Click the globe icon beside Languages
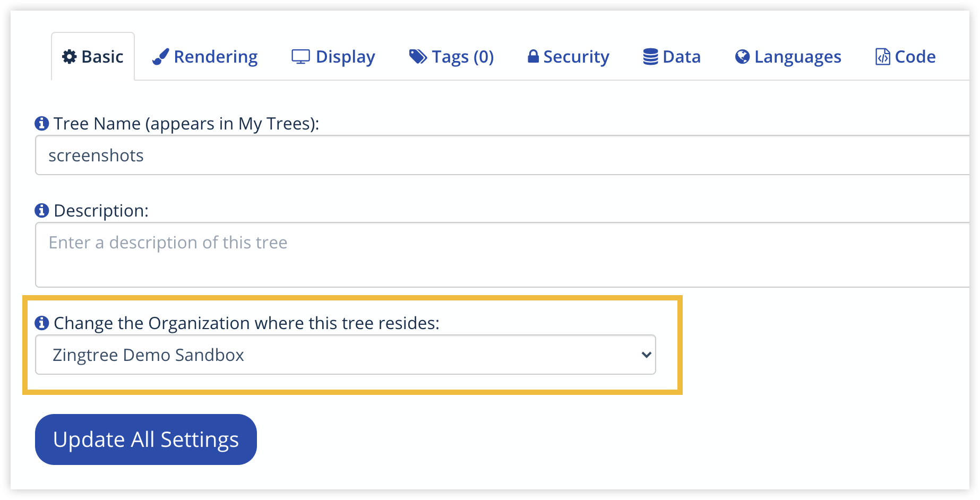Image resolution: width=980 pixels, height=500 pixels. tap(741, 56)
